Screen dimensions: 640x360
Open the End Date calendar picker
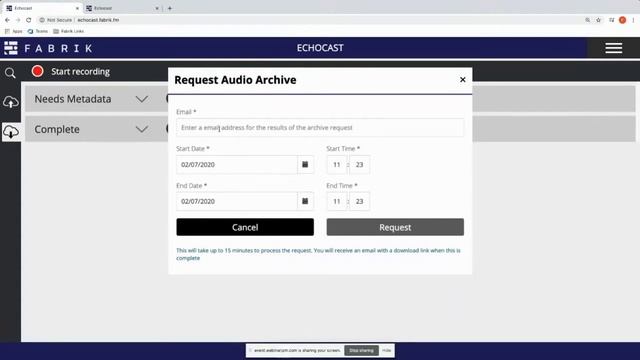click(305, 201)
